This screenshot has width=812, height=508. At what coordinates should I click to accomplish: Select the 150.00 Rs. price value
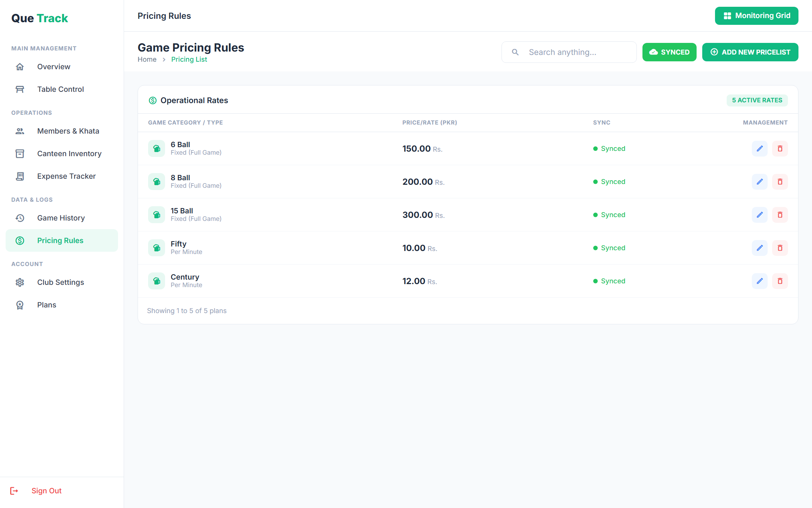point(422,149)
